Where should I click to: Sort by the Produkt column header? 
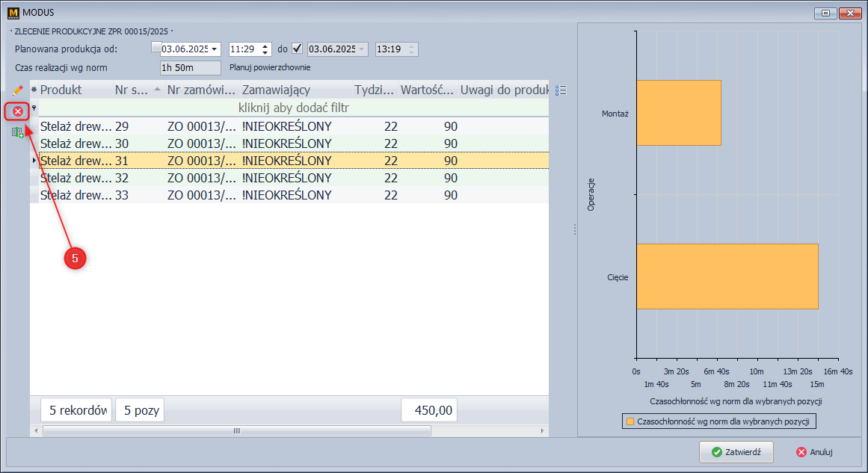[71, 90]
